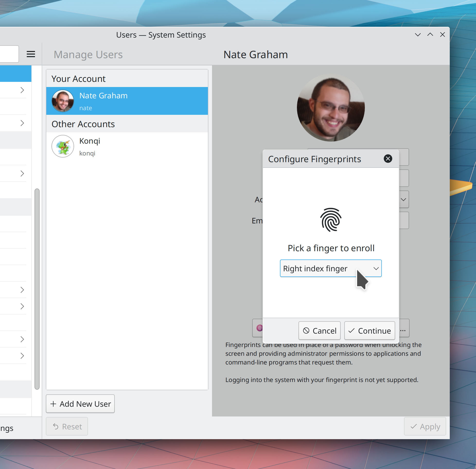Go back to Manage Users page

point(88,55)
